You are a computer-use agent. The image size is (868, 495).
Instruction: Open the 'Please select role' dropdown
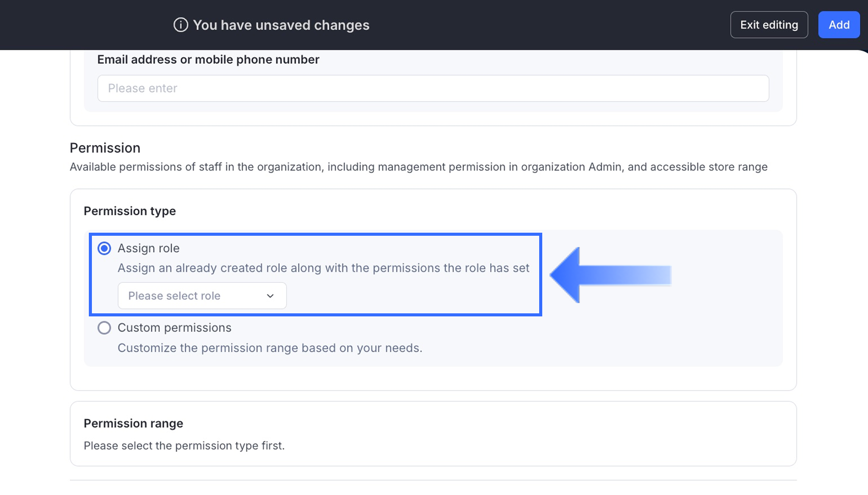pos(202,296)
